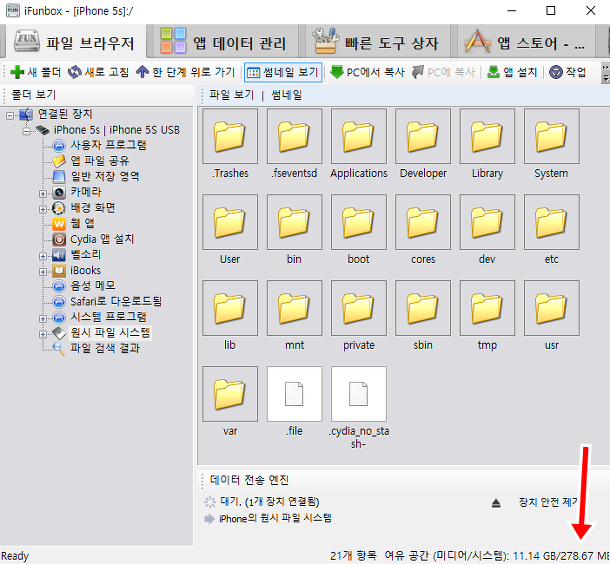Image resolution: width=610 pixels, height=564 pixels.
Task: Click PC에 복사 copy to PC
Action: coord(443,72)
